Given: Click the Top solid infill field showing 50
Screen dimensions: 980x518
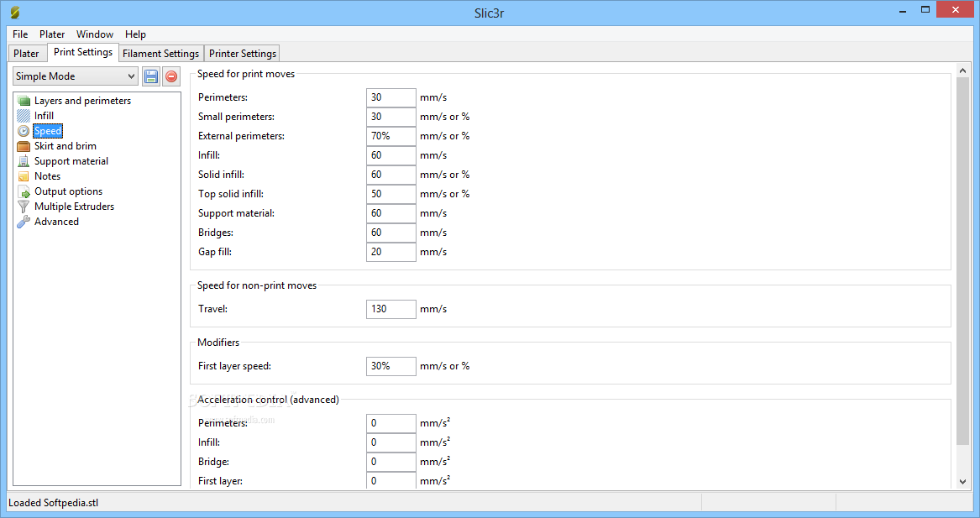Looking at the screenshot, I should pos(390,194).
